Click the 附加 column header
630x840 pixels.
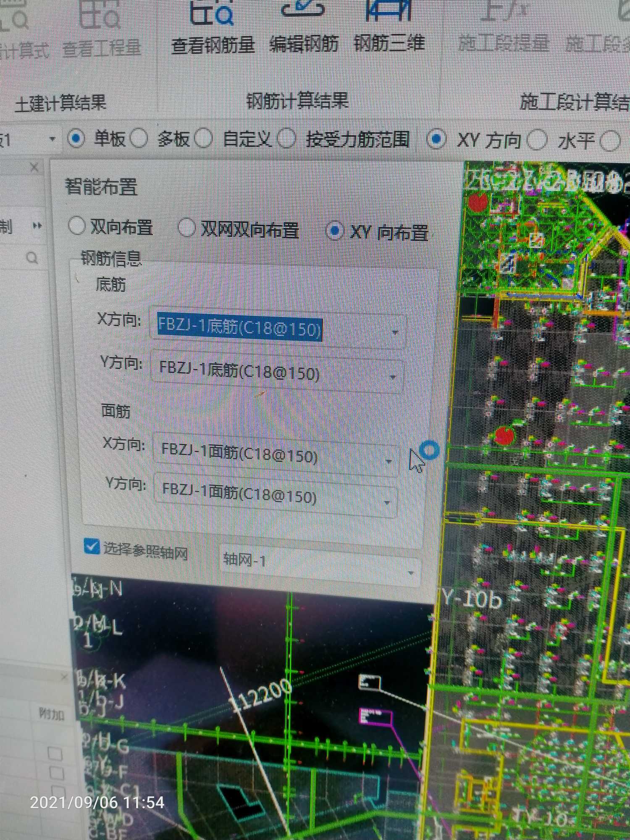[52, 713]
